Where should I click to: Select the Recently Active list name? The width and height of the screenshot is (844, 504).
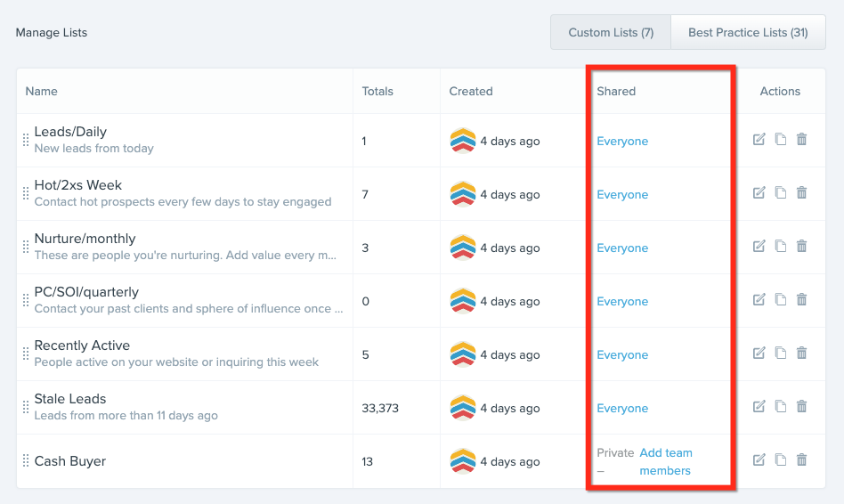[x=82, y=345]
